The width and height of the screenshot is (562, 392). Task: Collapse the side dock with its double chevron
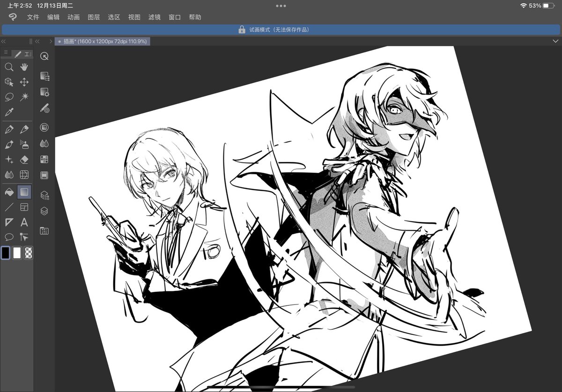[37, 41]
